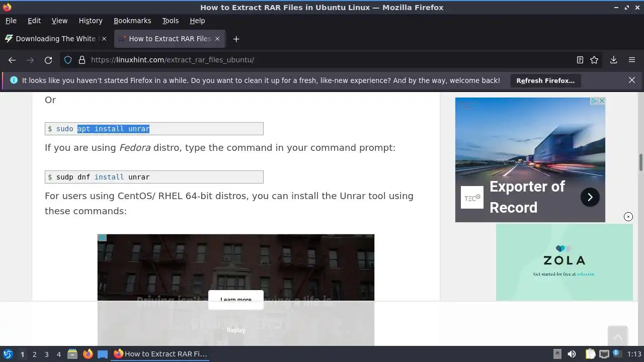The image size is (644, 362).
Task: Launch file manager from taskbar
Action: click(x=72, y=354)
